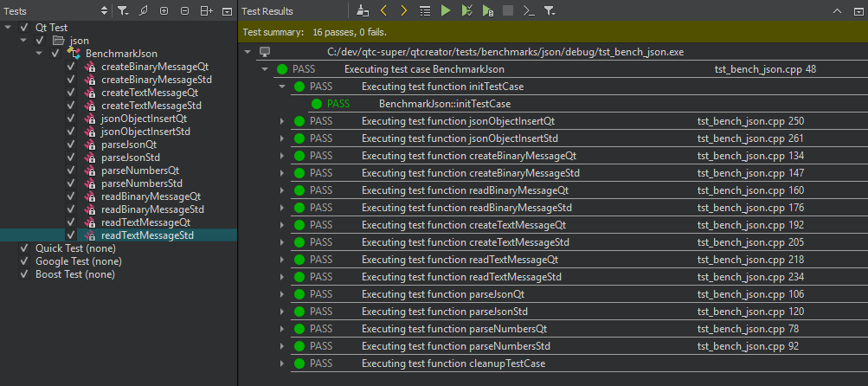
Task: Toggle the Google Test (none) checkbox
Action: coord(23,261)
